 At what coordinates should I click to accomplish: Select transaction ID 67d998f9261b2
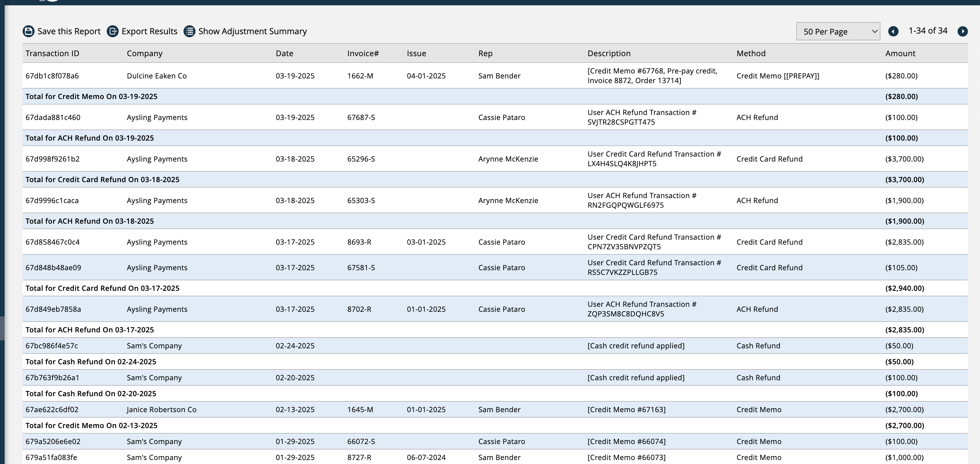pos(53,159)
